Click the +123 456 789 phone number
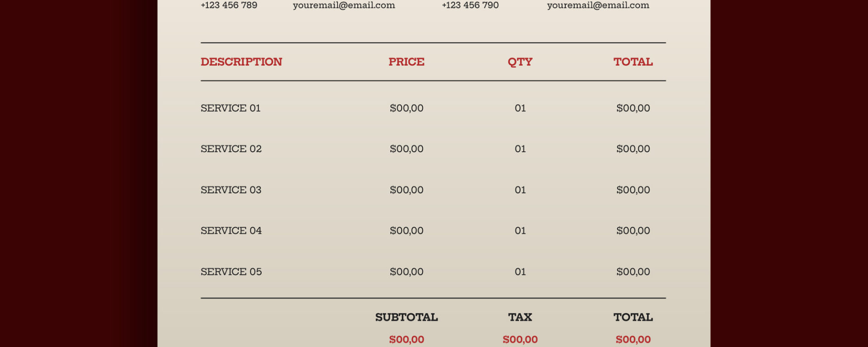 pos(229,5)
